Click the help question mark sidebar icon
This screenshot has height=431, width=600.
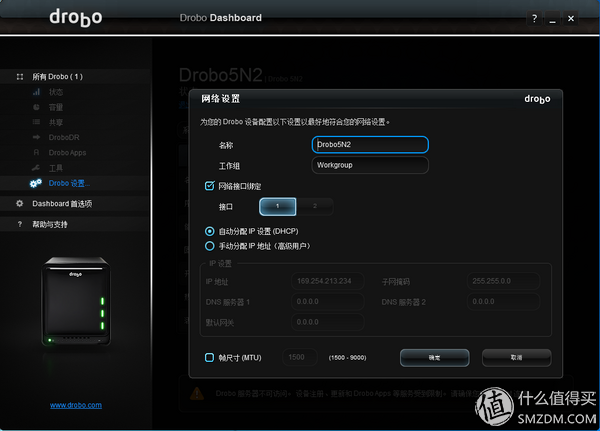20,224
